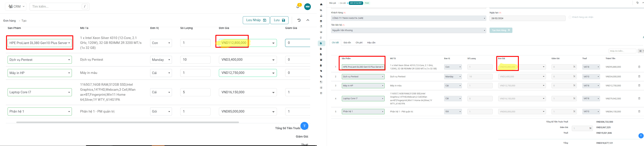The image size is (644, 146).
Task: Click the lightbulb icon in the sidebar
Action: point(321,38)
